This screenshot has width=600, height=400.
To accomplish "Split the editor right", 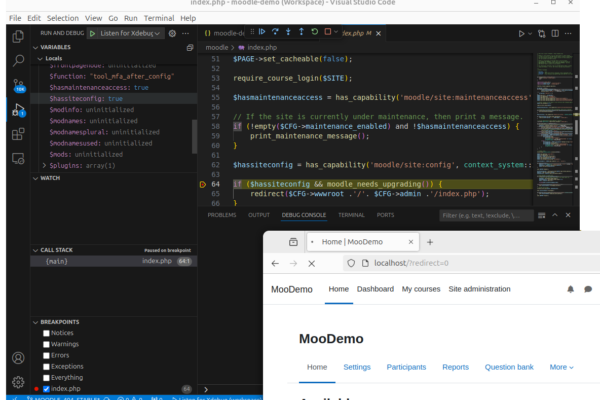I will (555, 34).
